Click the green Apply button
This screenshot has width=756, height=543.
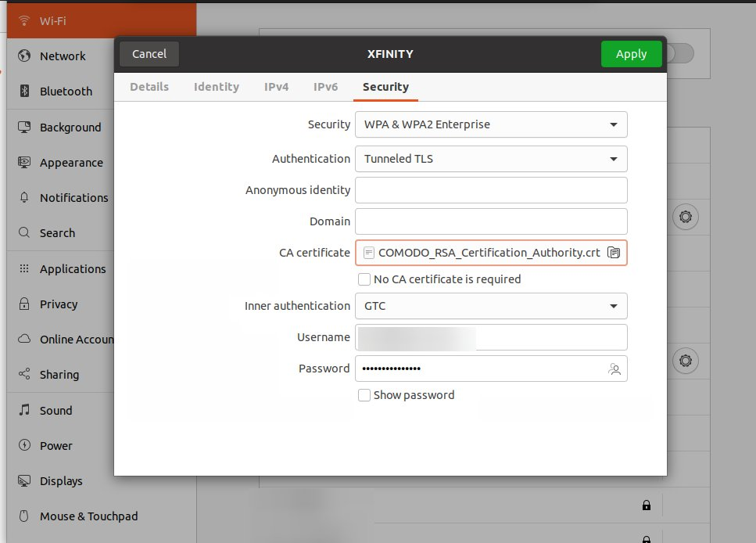(631, 54)
